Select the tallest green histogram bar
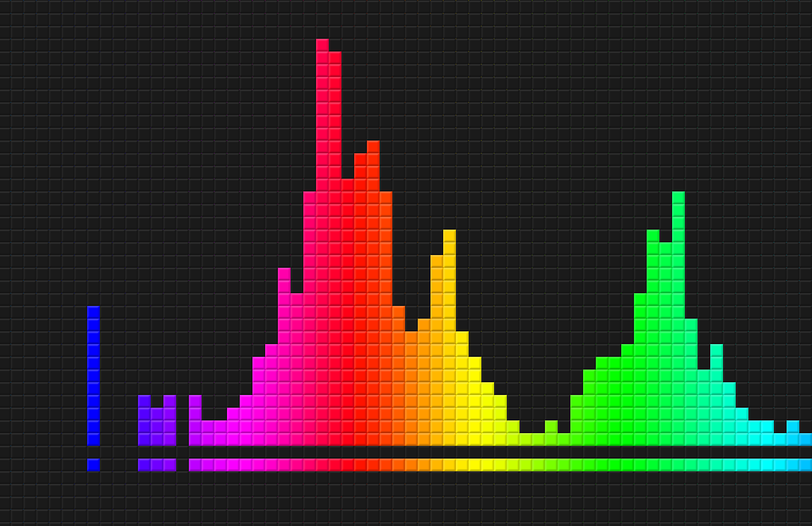812x526 pixels. click(x=678, y=319)
